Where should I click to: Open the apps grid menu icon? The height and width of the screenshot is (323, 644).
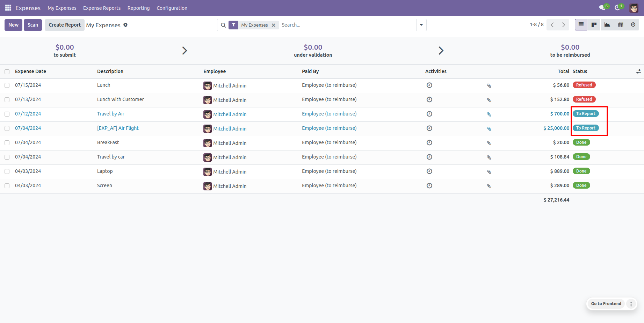(x=8, y=8)
